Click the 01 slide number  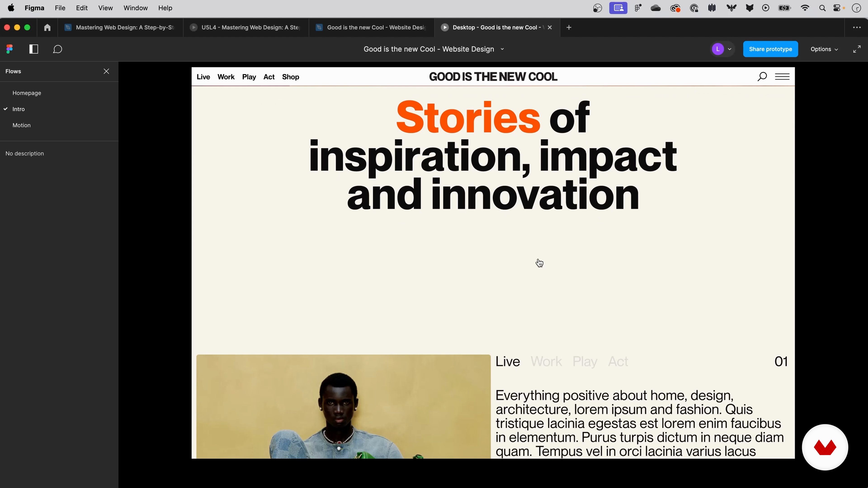pyautogui.click(x=781, y=361)
